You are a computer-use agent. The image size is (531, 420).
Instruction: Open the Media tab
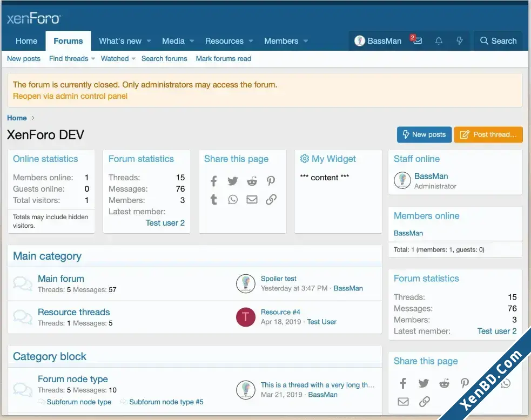pyautogui.click(x=173, y=41)
